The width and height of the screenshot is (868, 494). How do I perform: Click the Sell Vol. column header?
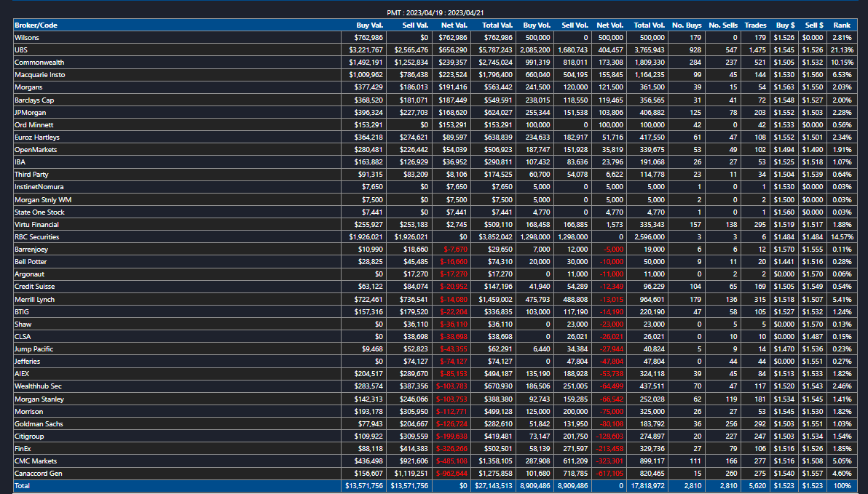pos(575,25)
